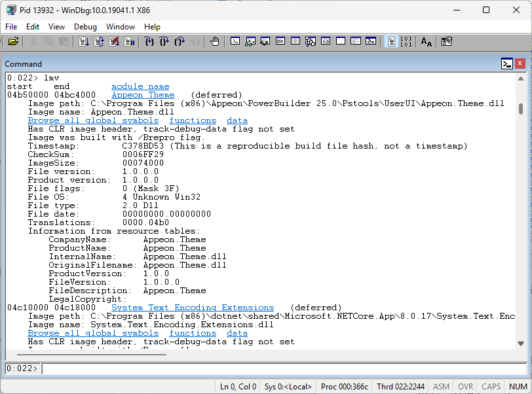Click first 'Browse all global symbols' link
The width and height of the screenshot is (532, 394).
93,120
